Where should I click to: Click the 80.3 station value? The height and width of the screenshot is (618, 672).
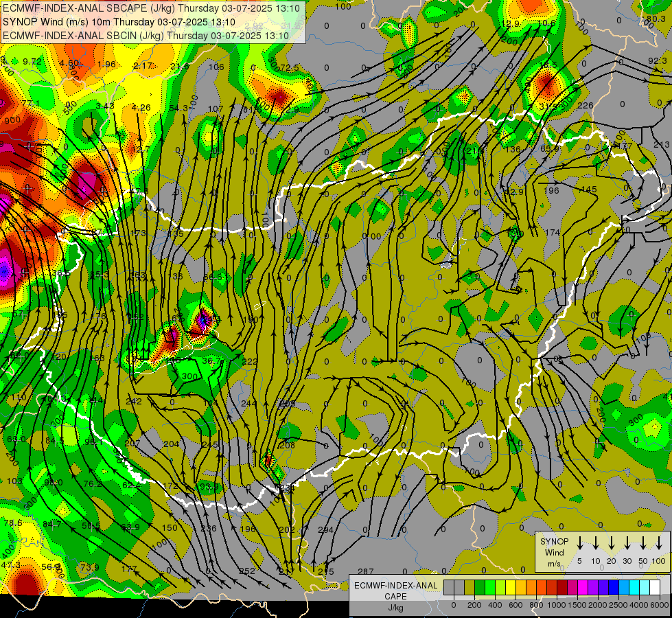click(656, 19)
